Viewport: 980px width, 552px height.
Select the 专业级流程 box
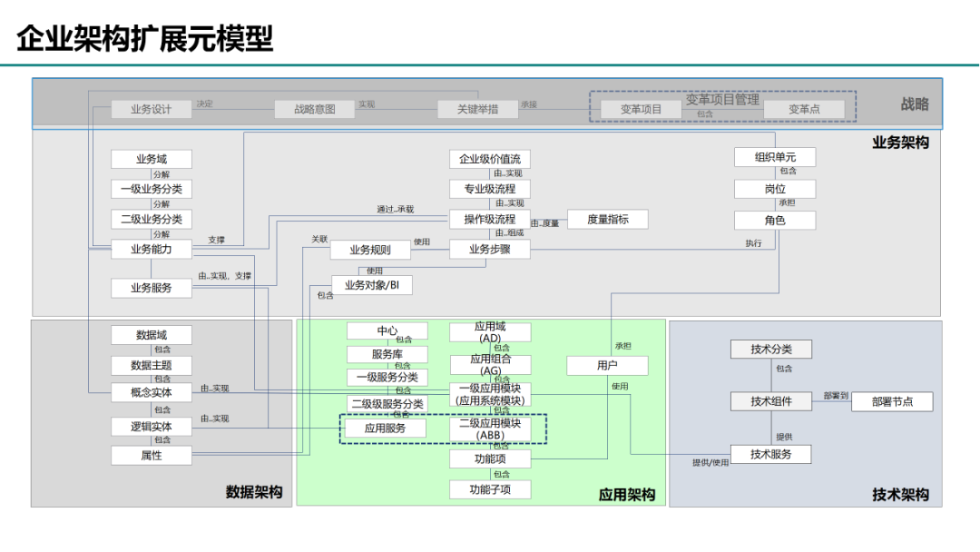tap(490, 189)
